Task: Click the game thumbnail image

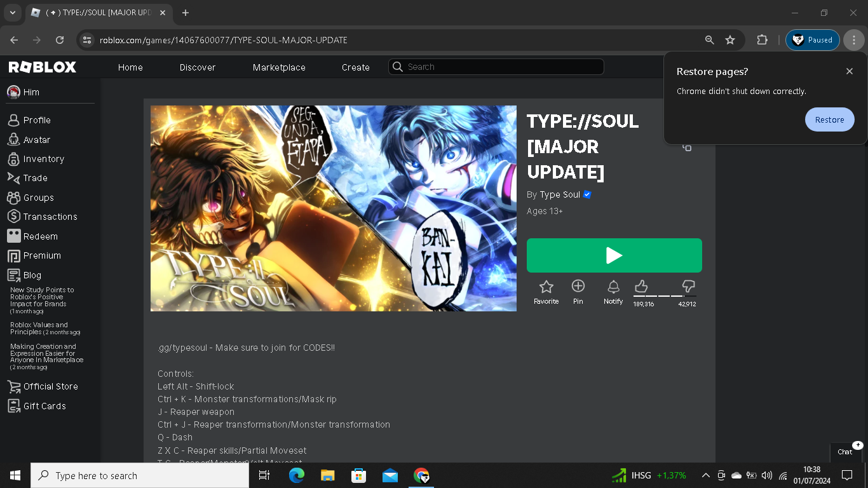Action: click(x=334, y=208)
